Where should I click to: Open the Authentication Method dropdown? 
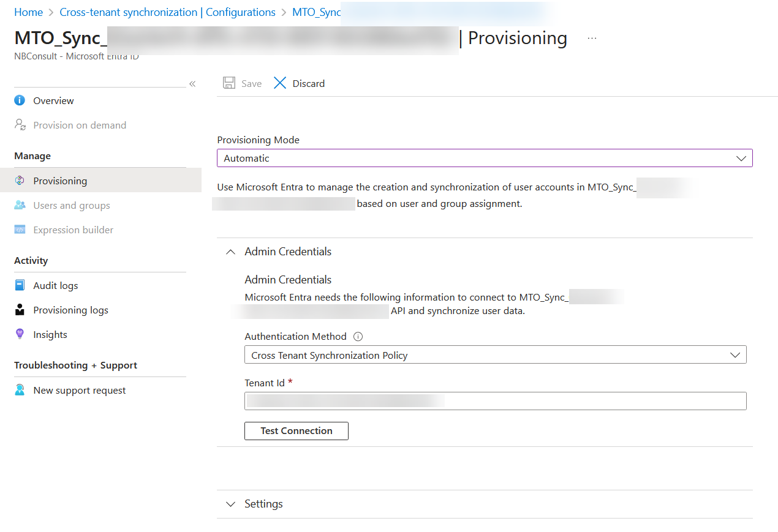point(495,355)
